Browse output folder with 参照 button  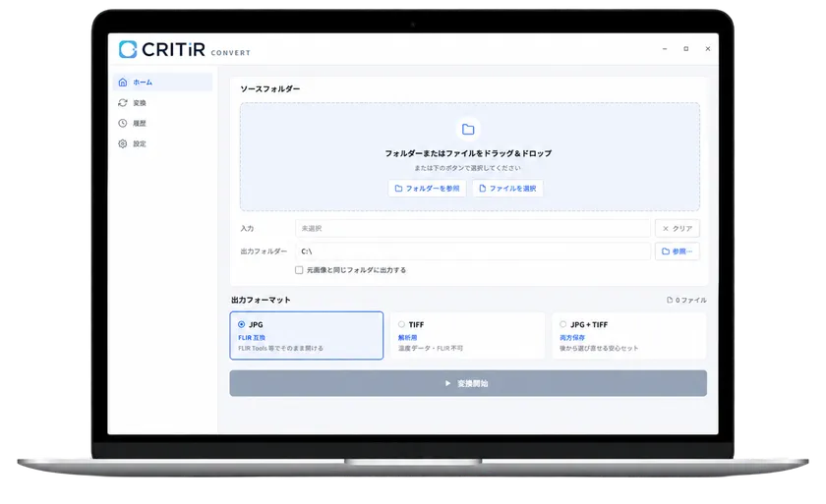[x=678, y=252]
